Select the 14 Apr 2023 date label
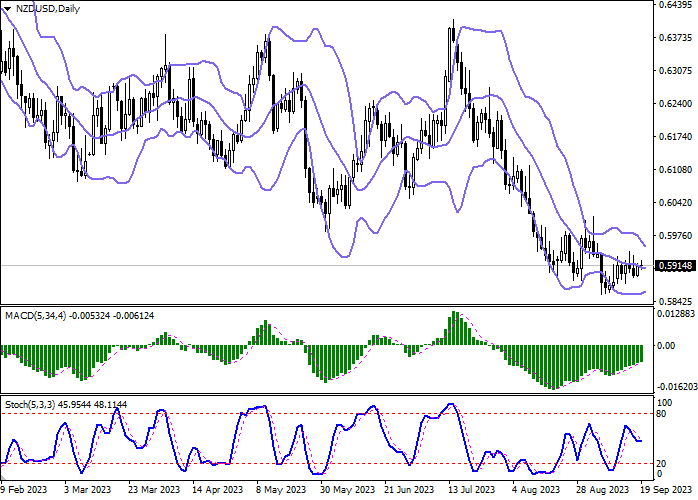 [217, 489]
